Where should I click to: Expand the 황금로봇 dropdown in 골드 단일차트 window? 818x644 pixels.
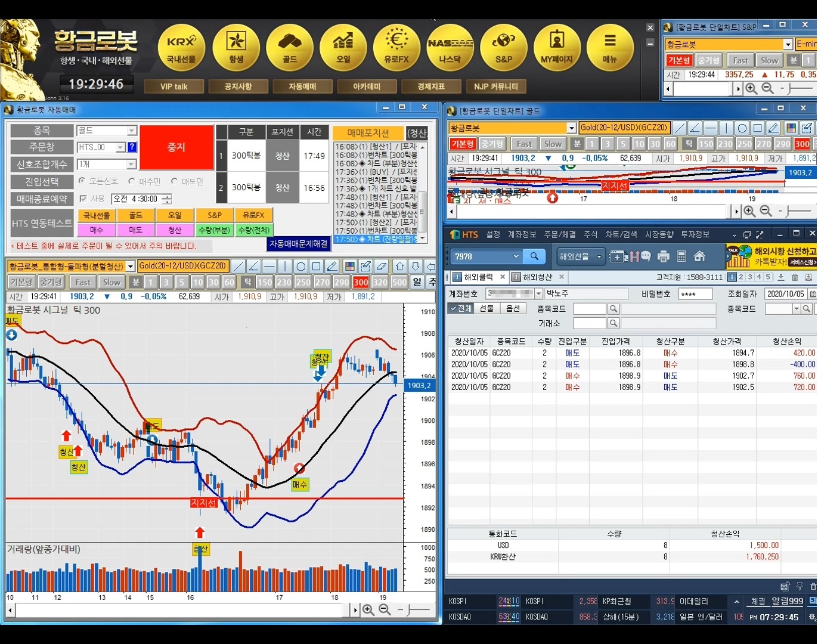click(571, 128)
